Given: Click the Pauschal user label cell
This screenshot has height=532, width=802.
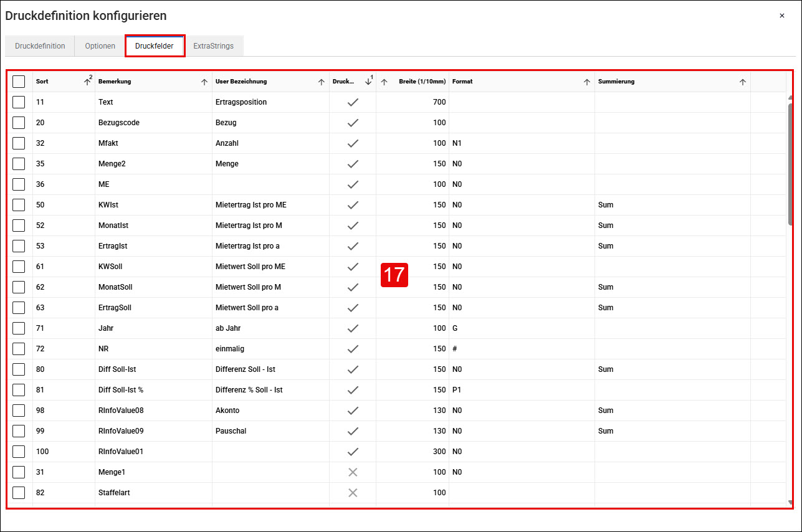Looking at the screenshot, I should tap(270, 431).
